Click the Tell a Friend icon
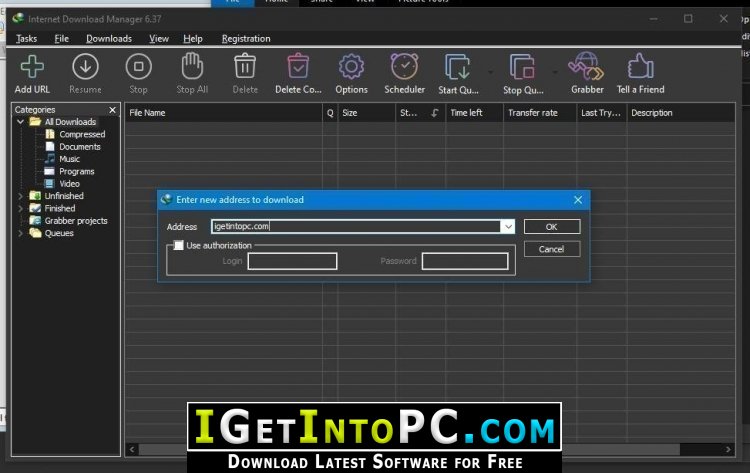The width and height of the screenshot is (750, 473). tap(640, 66)
